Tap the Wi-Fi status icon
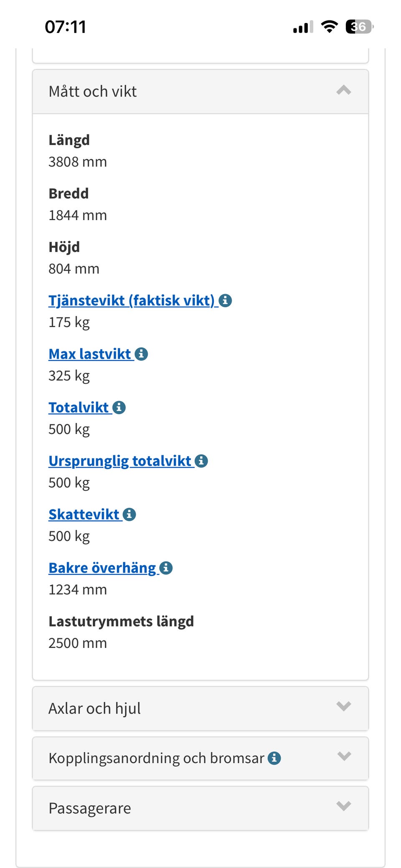Image resolution: width=401 pixels, height=868 pixels. (x=329, y=27)
